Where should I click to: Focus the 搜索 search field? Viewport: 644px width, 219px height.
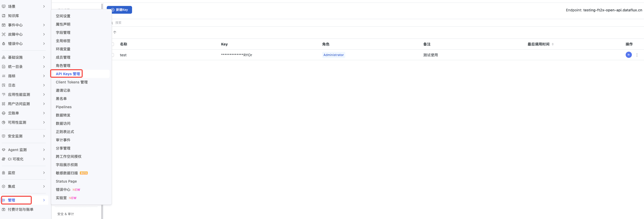pyautogui.click(x=377, y=23)
